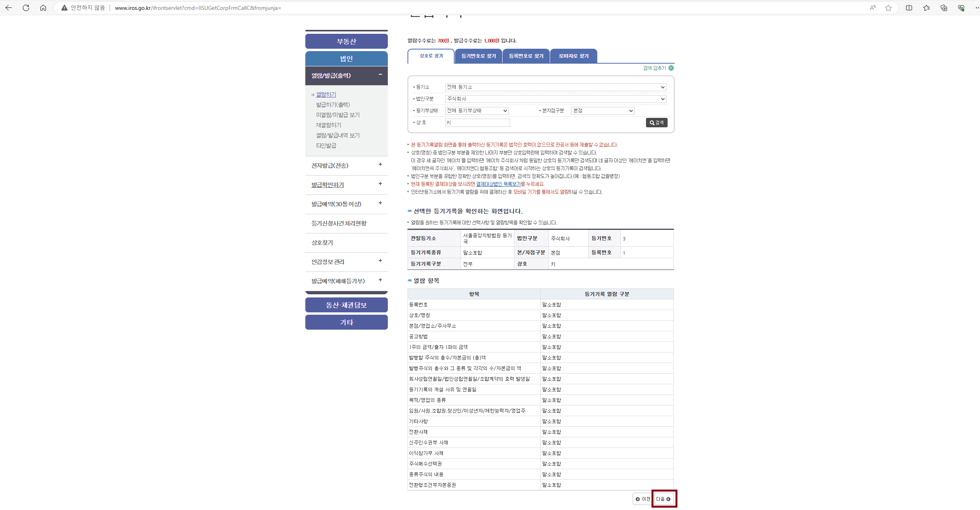Click the 다음 next button

tap(664, 499)
